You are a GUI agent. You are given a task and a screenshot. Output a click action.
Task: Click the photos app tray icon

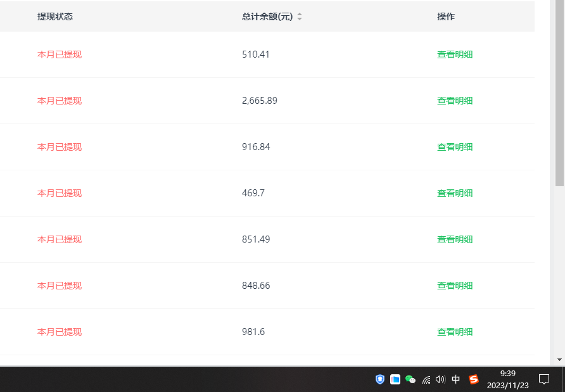pyautogui.click(x=395, y=379)
